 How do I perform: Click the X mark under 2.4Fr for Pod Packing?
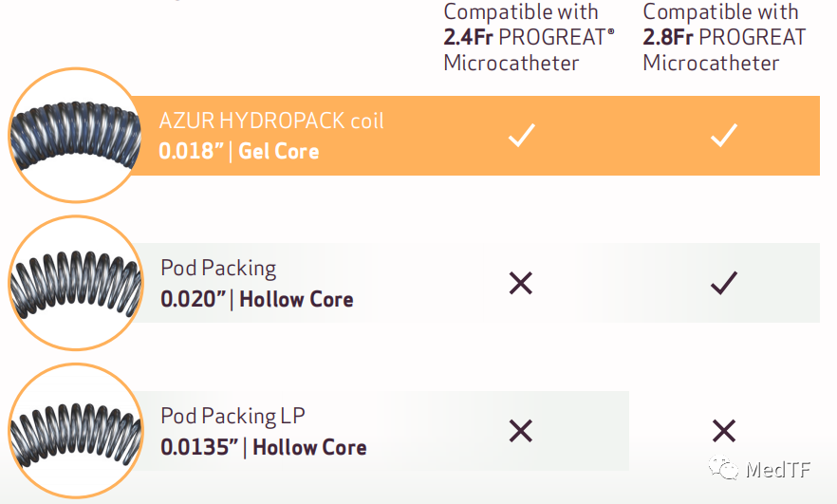pyautogui.click(x=521, y=283)
